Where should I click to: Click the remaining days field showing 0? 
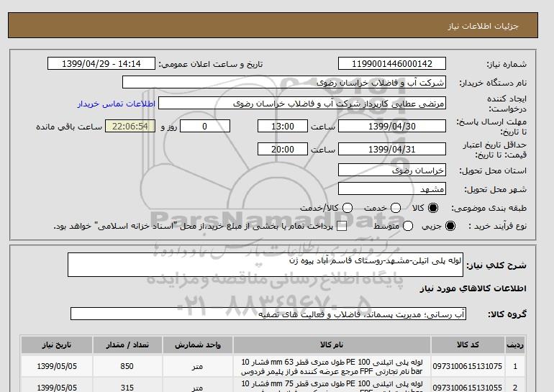205,126
